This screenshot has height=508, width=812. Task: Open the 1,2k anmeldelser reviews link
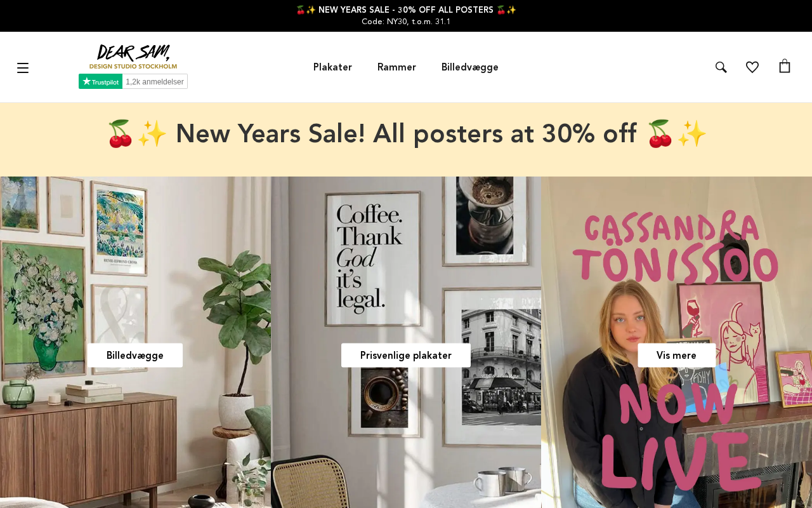coord(155,81)
